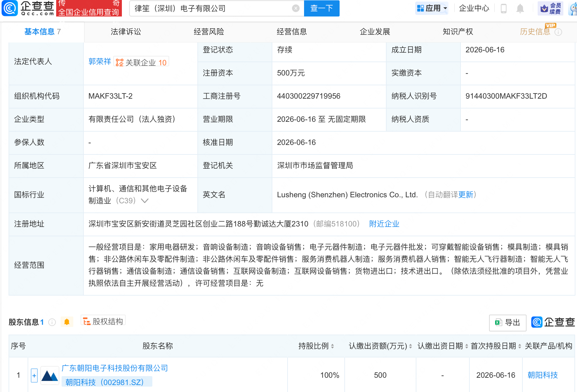Screen dimensions: 577x392
Task: Click shareholder holding ratio 100%
Action: 330,375
